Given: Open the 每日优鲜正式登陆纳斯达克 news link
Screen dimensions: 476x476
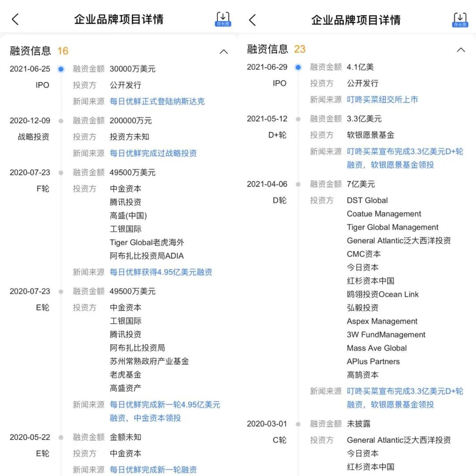Looking at the screenshot, I should 157,101.
